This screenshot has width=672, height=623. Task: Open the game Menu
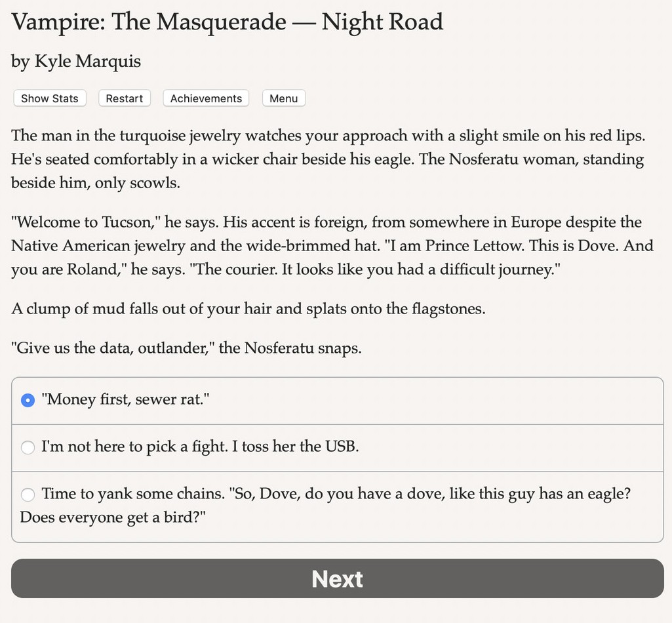click(283, 98)
